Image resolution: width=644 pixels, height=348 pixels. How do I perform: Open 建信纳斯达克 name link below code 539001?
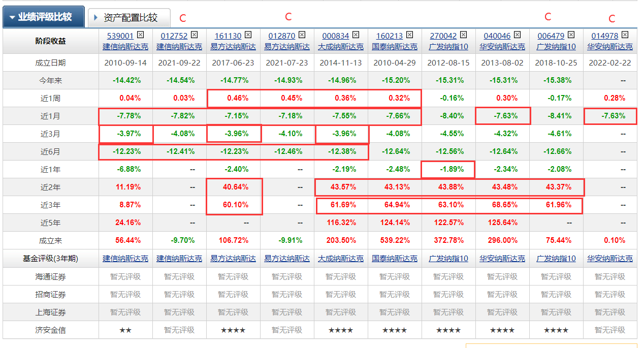coord(125,47)
